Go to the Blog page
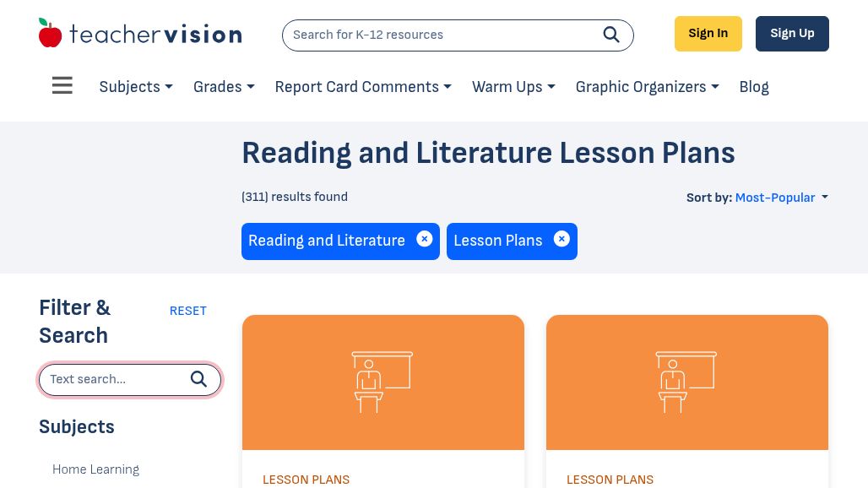868x488 pixels. (754, 87)
